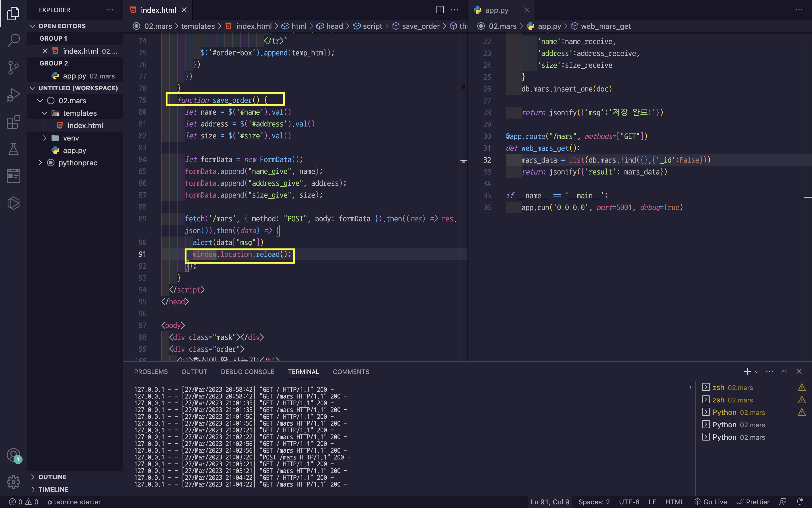Open More Actions for app.py editor group
Image resolution: width=812 pixels, height=508 pixels.
pyautogui.click(x=799, y=10)
